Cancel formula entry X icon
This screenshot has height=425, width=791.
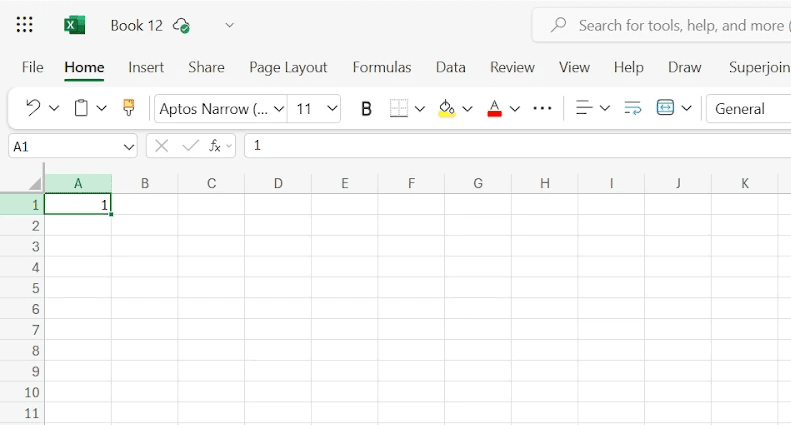click(x=161, y=146)
